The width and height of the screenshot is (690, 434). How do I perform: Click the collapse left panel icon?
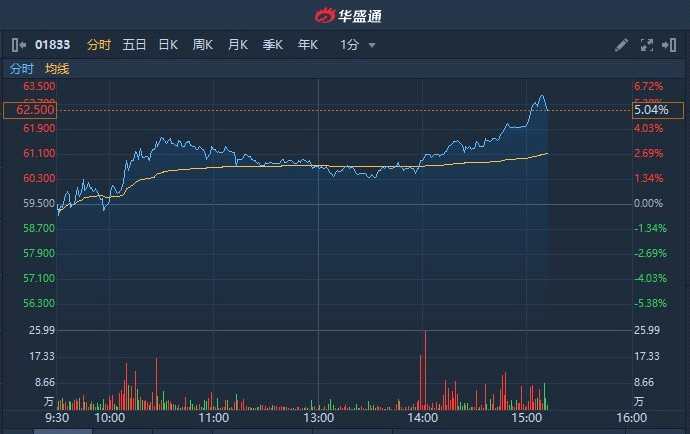(x=18, y=45)
